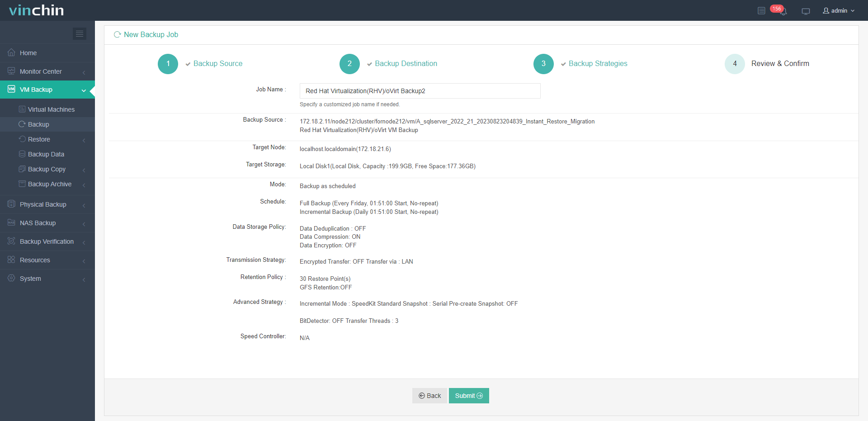The height and width of the screenshot is (421, 868).
Task: Click the monitor screen icon in header
Action: click(806, 11)
